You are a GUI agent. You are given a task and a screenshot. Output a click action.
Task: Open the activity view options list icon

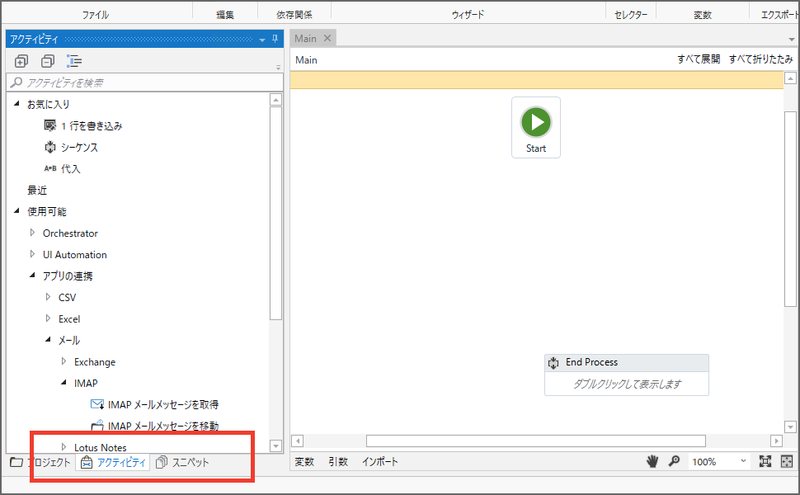74,61
